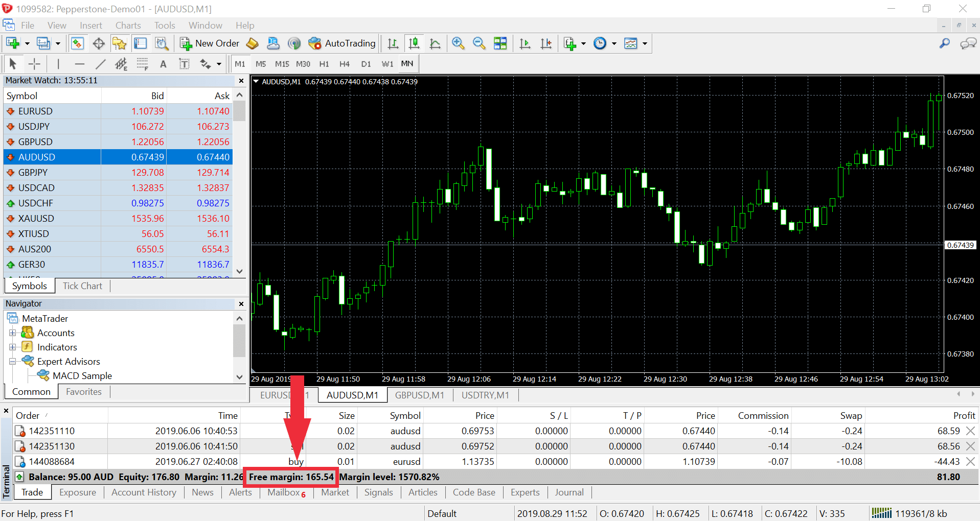Click the tile windows icon
Screen dimensions: 980x521
500,43
